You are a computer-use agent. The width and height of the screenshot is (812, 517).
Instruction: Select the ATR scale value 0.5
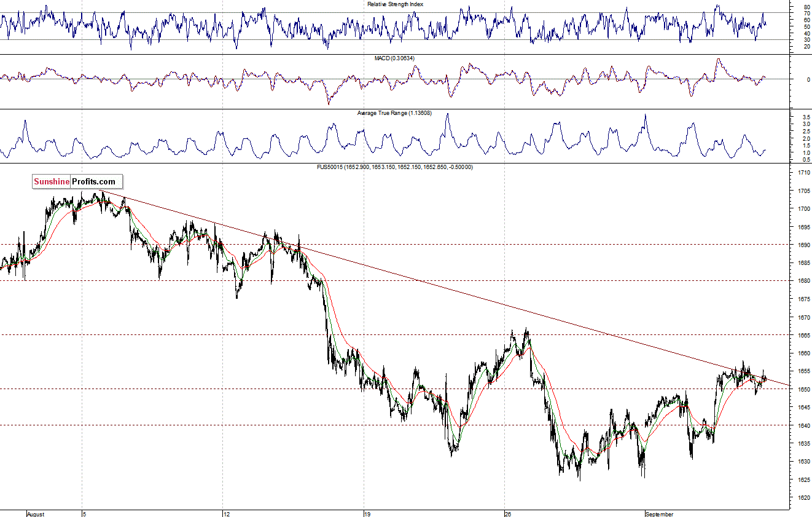[805, 160]
